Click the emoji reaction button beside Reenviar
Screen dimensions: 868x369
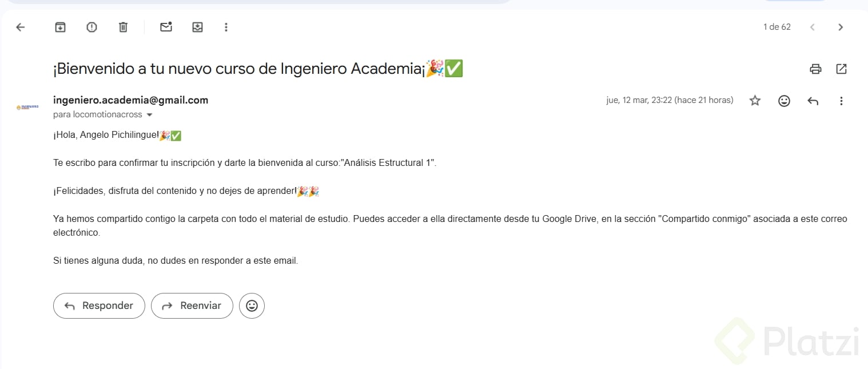(252, 305)
